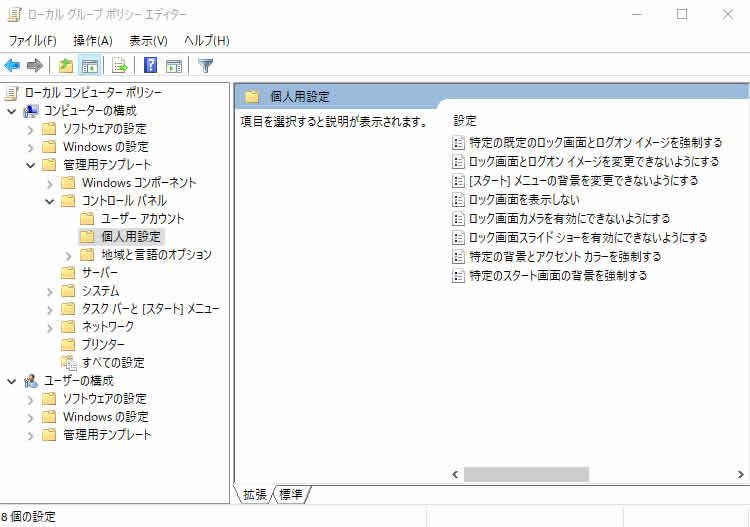Open the 表示(V) menu

pyautogui.click(x=148, y=41)
